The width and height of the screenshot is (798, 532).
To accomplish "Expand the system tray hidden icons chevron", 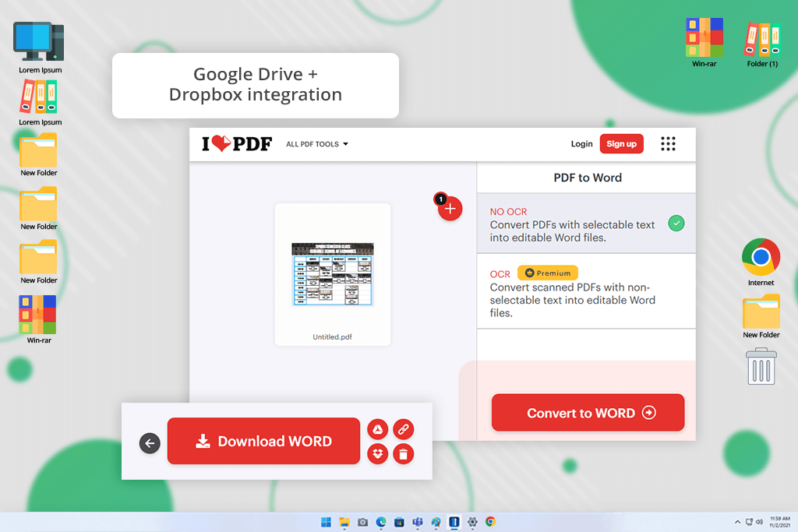I will pyautogui.click(x=737, y=522).
